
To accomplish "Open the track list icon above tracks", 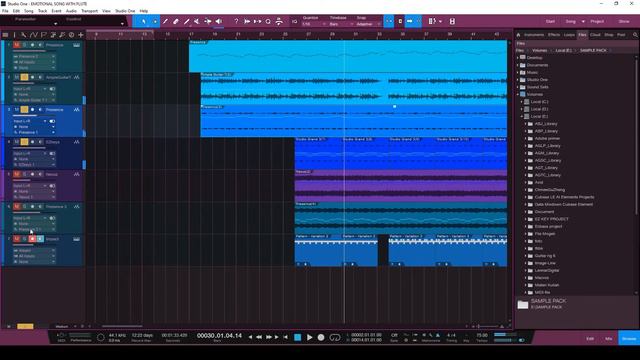I will point(5,35).
